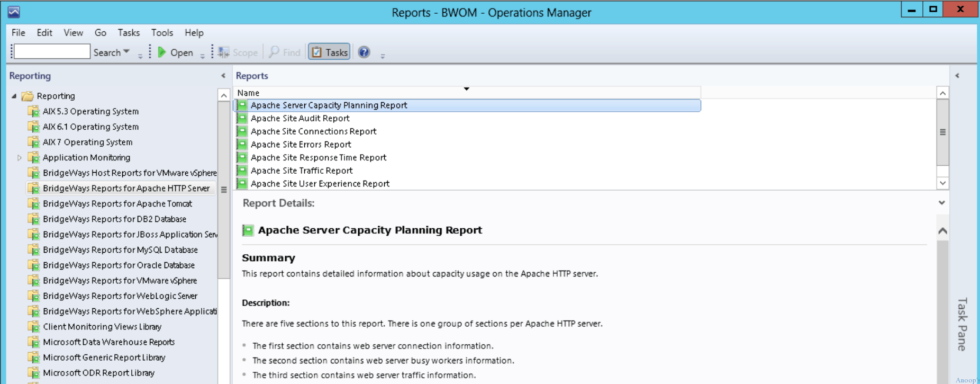
Task: Click the Report Details scroll up arrow
Action: point(942,231)
